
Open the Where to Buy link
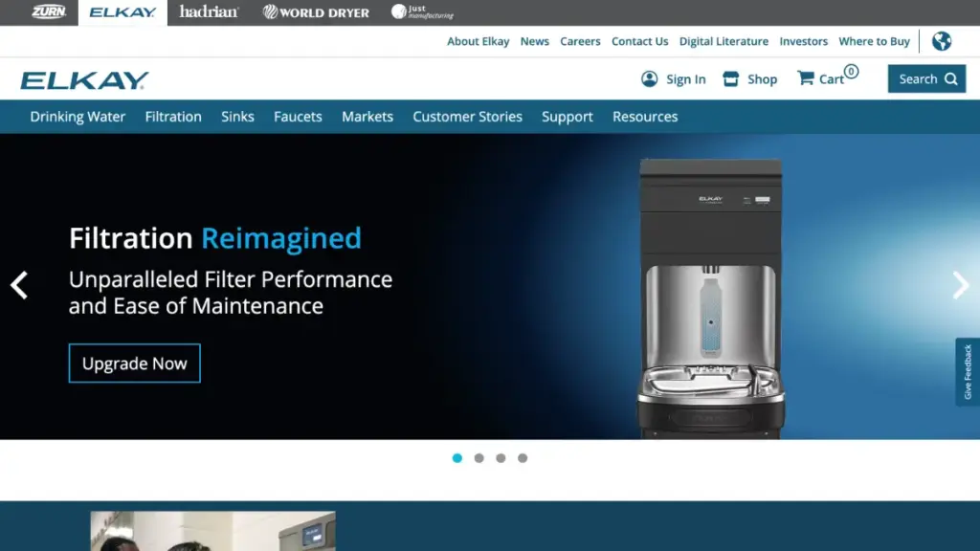tap(874, 41)
